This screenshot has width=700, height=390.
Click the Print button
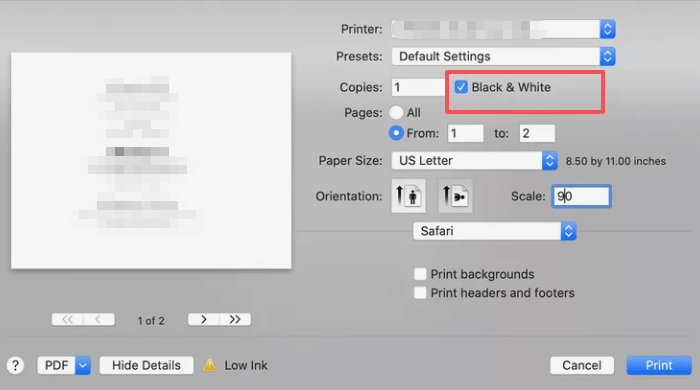coord(659,365)
